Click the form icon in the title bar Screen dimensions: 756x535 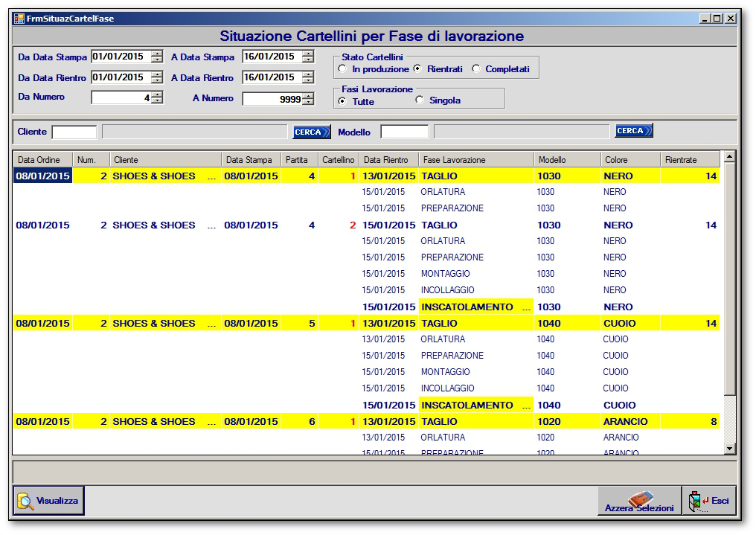click(19, 19)
